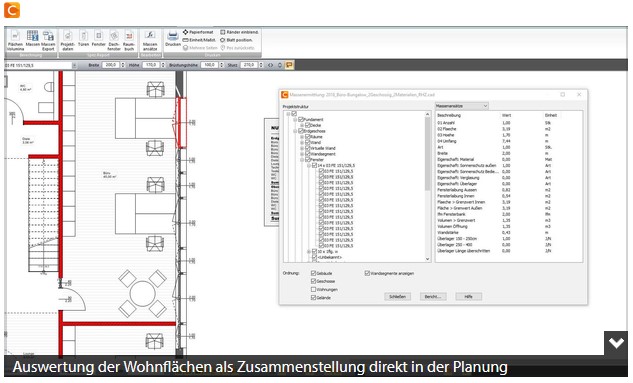
Task: Choose the Papierformat option
Action: click(198, 32)
